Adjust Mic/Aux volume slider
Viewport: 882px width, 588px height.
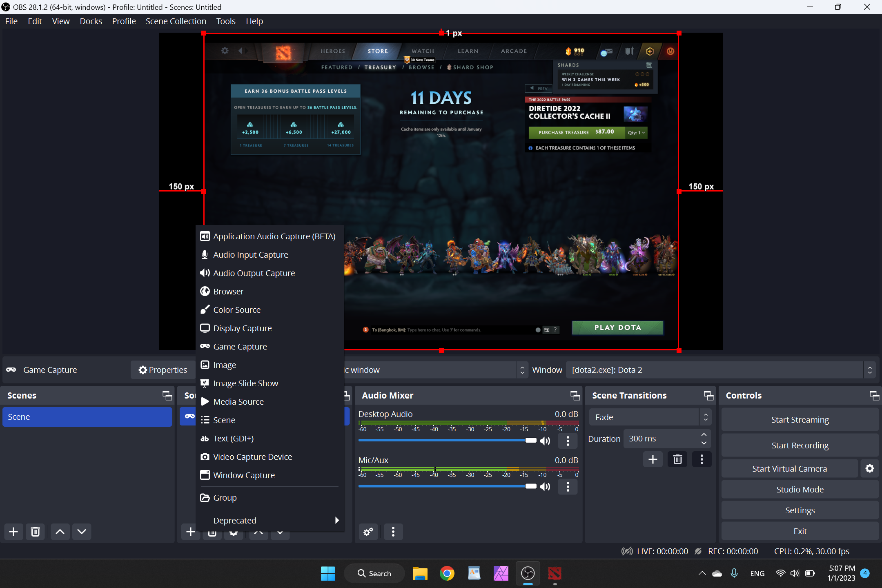coord(448,486)
